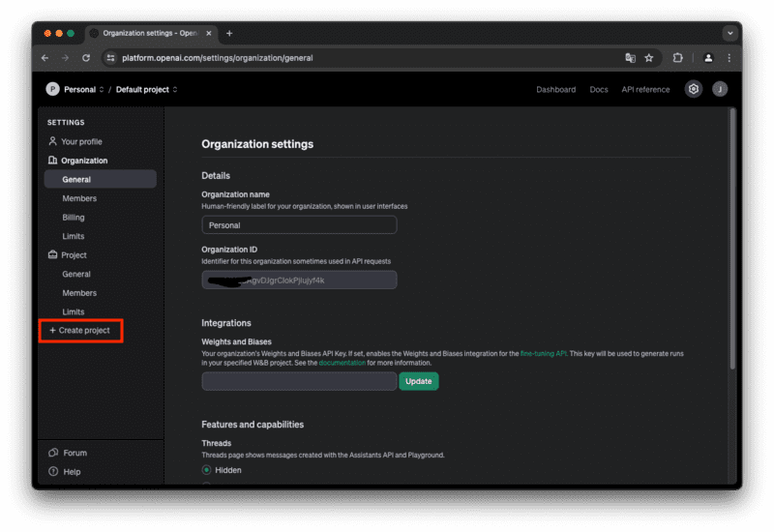Open the Billing settings page

(x=74, y=218)
